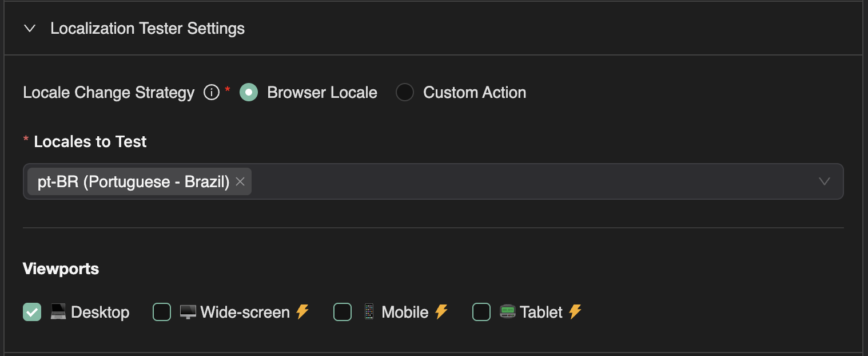Click inside the Locales to Test field
Screen dimensions: 868x356
(515, 181)
